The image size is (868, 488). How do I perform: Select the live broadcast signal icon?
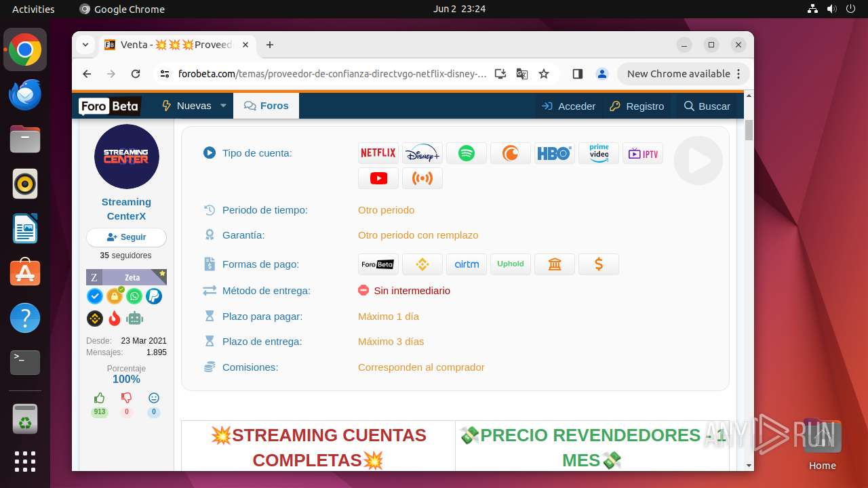422,178
